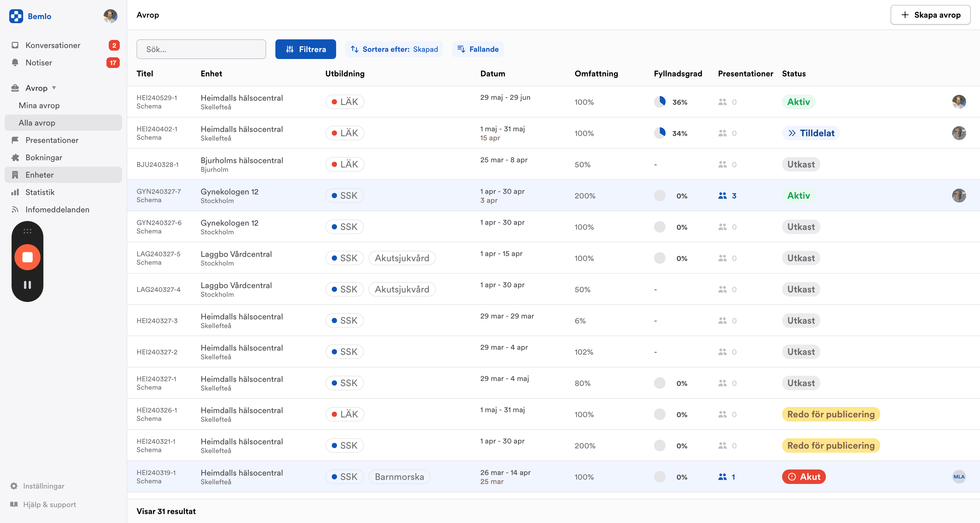This screenshot has height=523, width=980.
Task: Click 34% fill pie for HEI240402-1
Action: click(x=660, y=133)
